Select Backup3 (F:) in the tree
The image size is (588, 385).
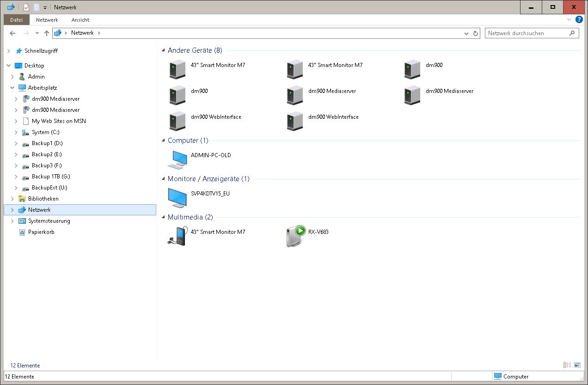[47, 165]
